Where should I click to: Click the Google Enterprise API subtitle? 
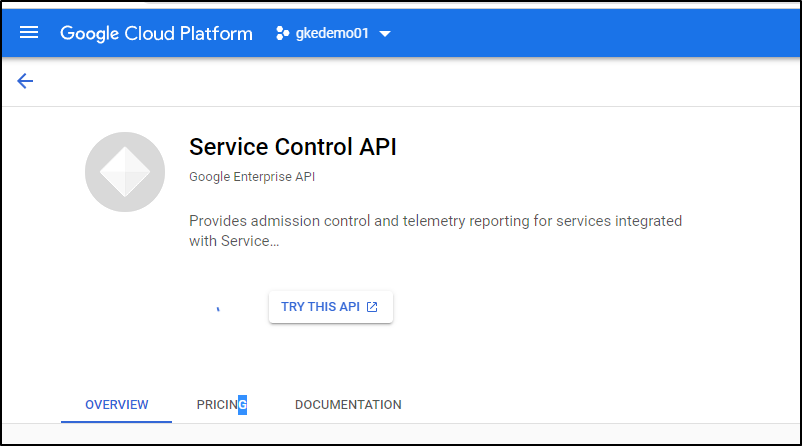point(252,176)
